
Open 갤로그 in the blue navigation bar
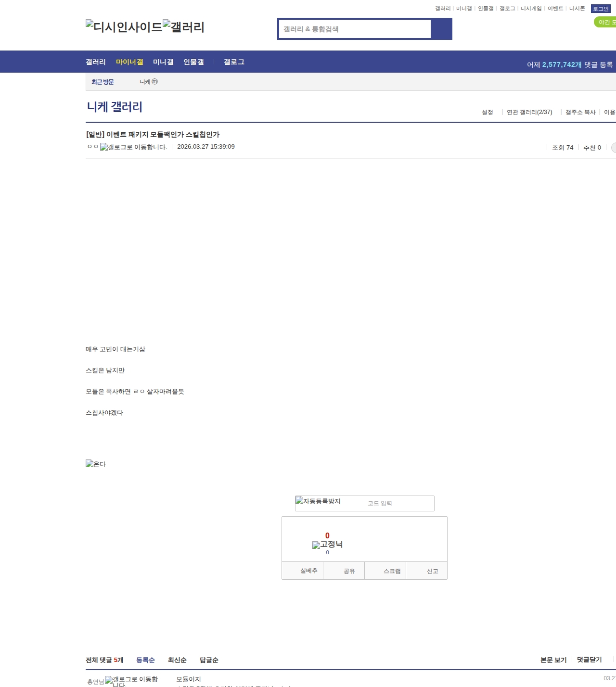[x=234, y=62]
